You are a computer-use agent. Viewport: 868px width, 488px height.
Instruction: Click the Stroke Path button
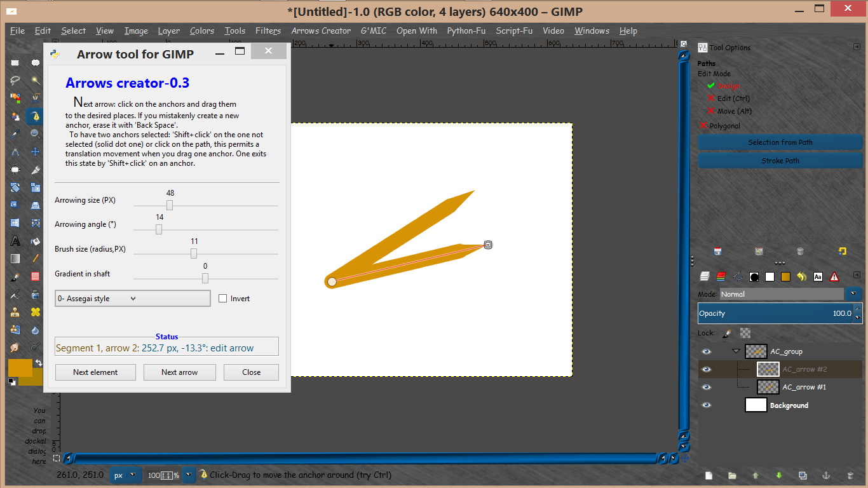click(x=780, y=161)
